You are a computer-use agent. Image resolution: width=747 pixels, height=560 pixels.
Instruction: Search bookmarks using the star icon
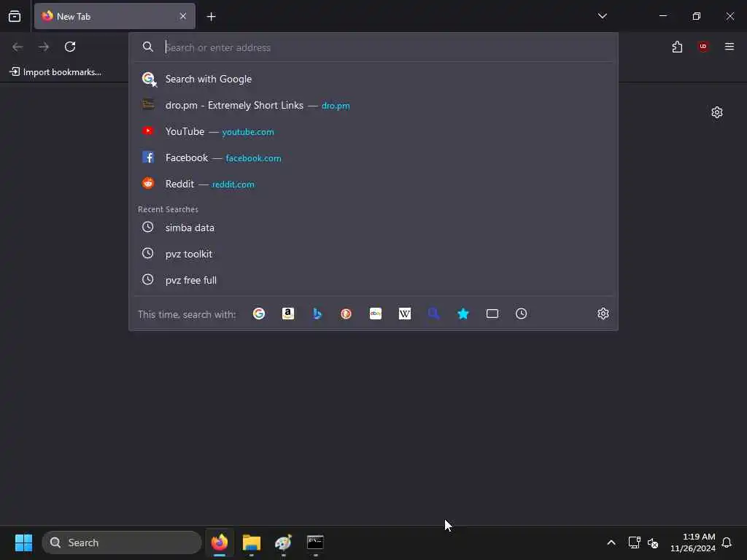click(463, 314)
